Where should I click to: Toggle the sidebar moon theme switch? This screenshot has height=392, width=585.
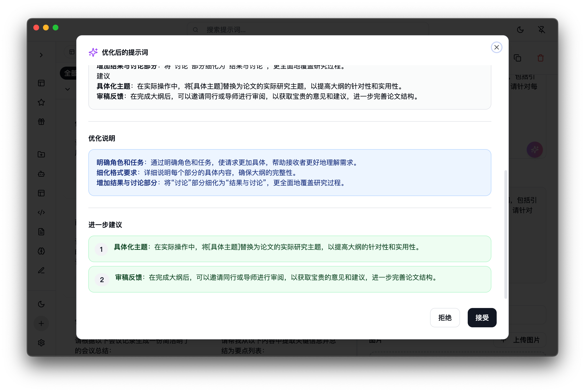pyautogui.click(x=41, y=304)
